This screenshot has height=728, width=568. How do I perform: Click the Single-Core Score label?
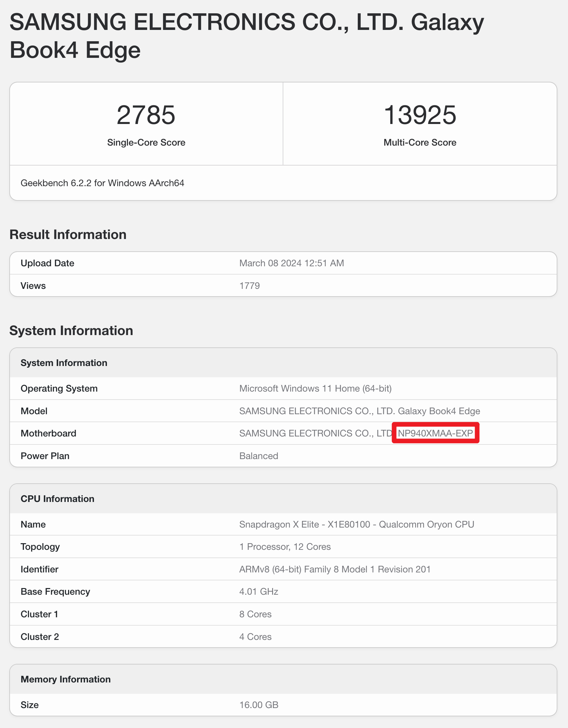pyautogui.click(x=146, y=142)
